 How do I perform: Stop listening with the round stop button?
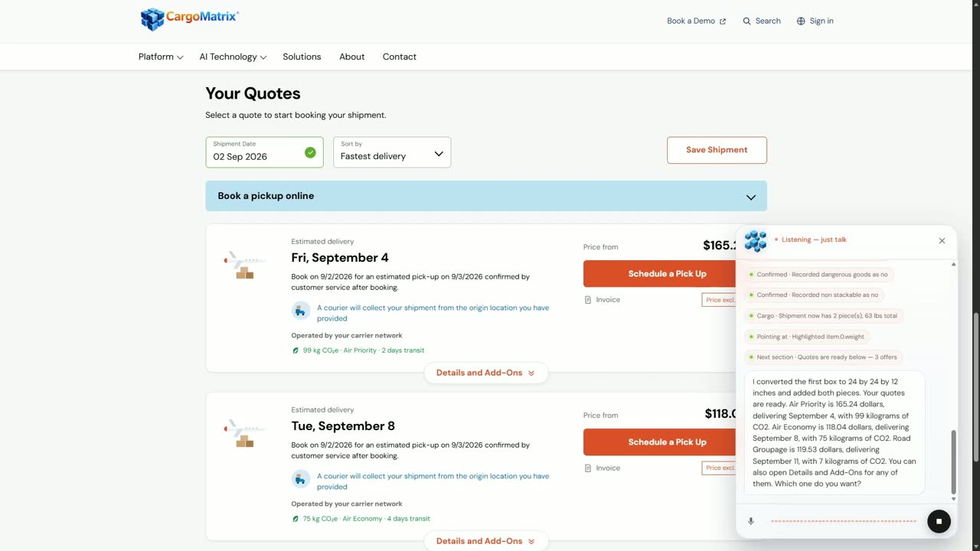(939, 521)
